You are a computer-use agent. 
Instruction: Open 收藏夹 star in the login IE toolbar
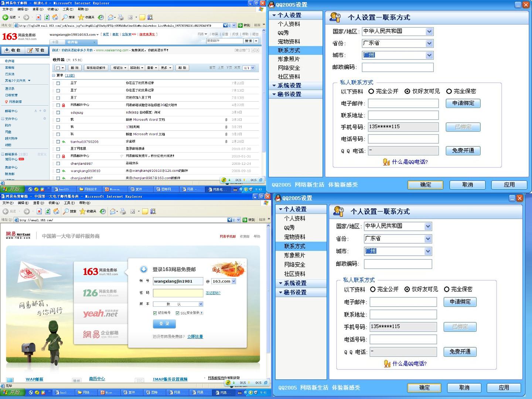point(82,211)
